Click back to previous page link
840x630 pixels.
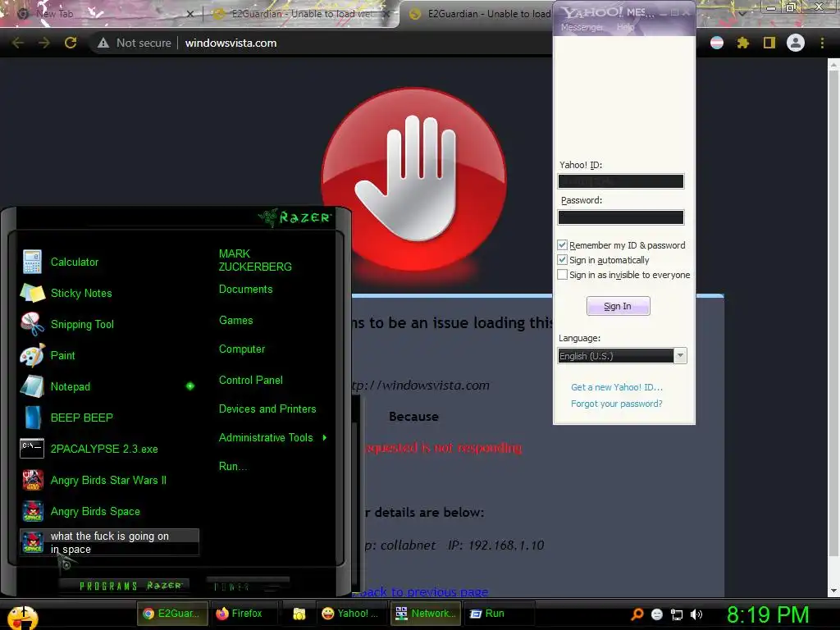[x=421, y=591]
